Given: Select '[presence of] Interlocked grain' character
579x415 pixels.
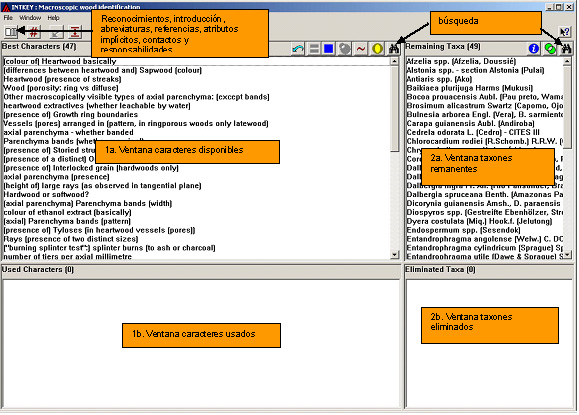Looking at the screenshot, I should tap(91, 168).
